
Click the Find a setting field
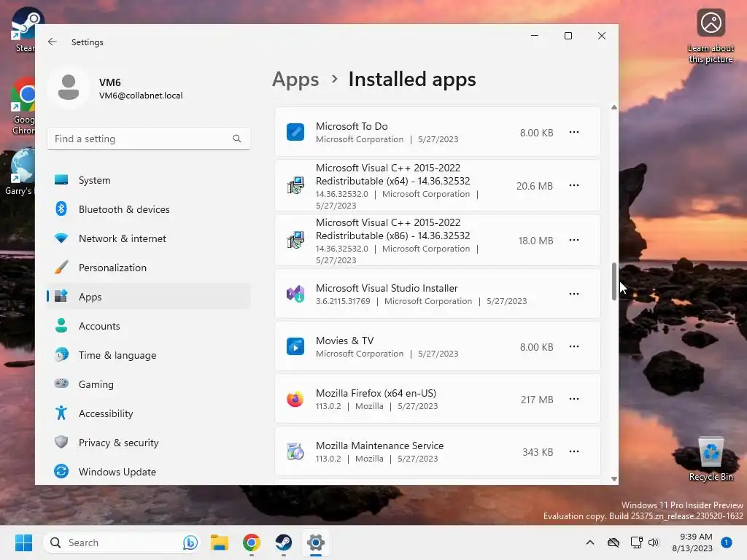click(x=149, y=139)
